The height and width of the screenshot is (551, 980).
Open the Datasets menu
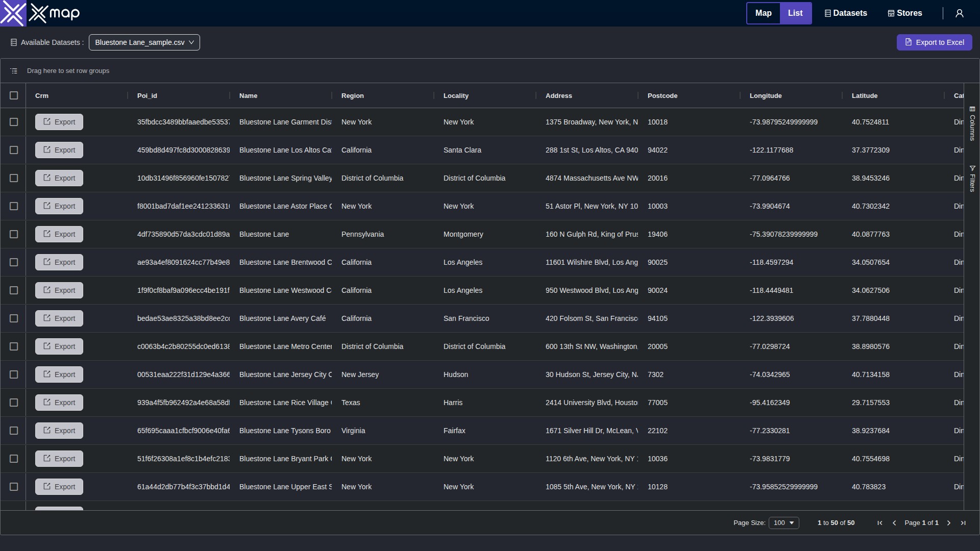[x=845, y=13]
